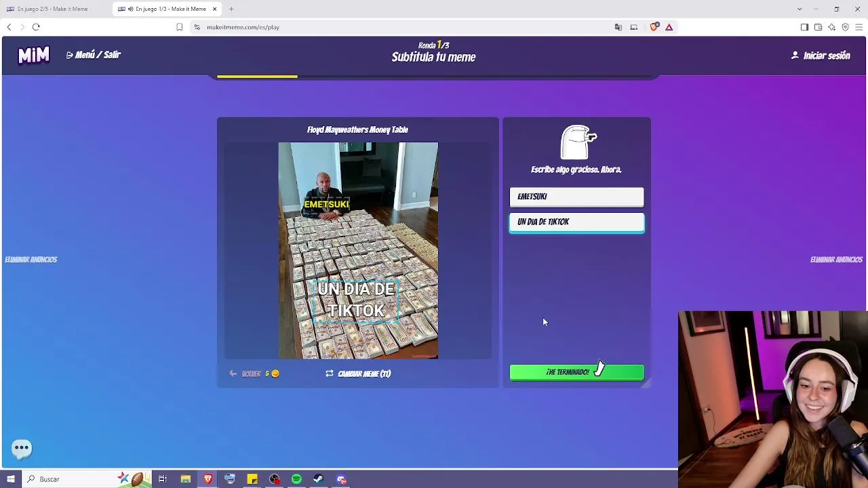Viewport: 868px width, 488px height.
Task: Go forward in browser
Action: pyautogui.click(x=22, y=27)
